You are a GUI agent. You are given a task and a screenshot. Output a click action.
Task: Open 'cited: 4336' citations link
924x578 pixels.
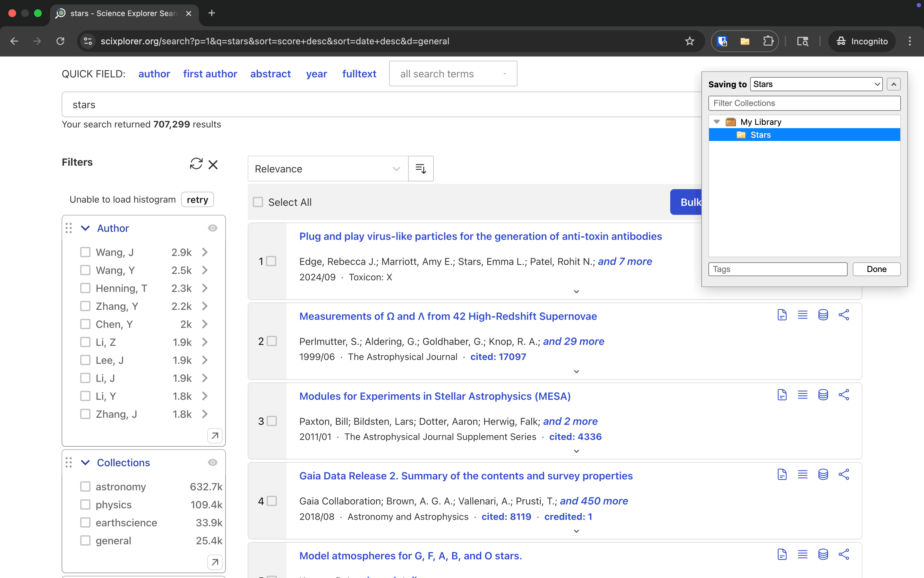[575, 437]
